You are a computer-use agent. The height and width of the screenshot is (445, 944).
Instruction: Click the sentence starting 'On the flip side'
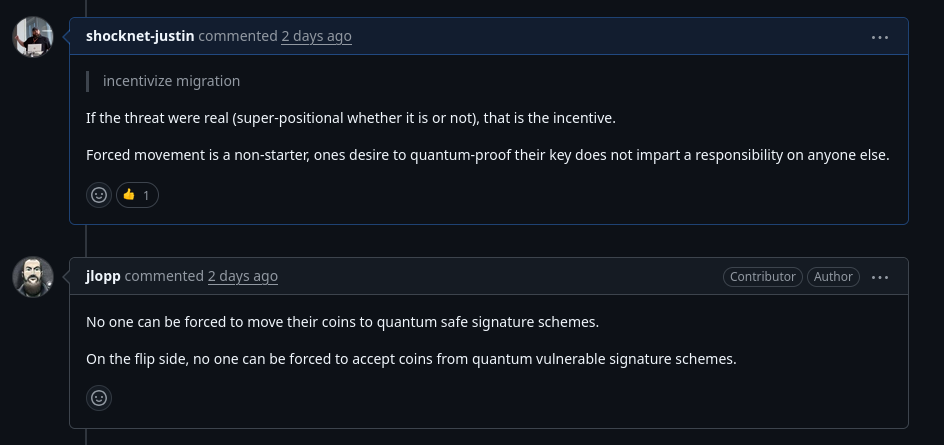(411, 359)
